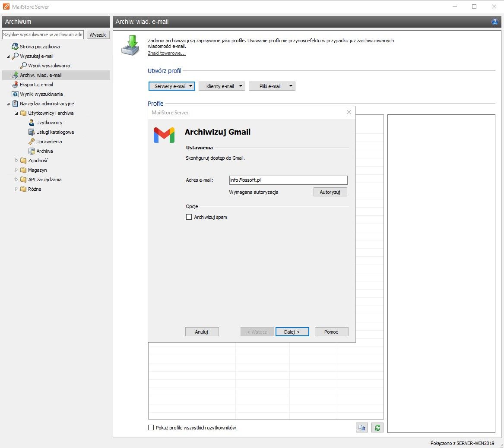Screen dimensions: 504x448
Task: Click the API zarządzania folder icon
Action: 23,180
